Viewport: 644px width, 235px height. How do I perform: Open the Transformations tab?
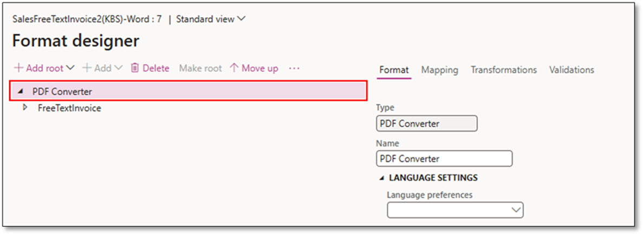pos(503,70)
